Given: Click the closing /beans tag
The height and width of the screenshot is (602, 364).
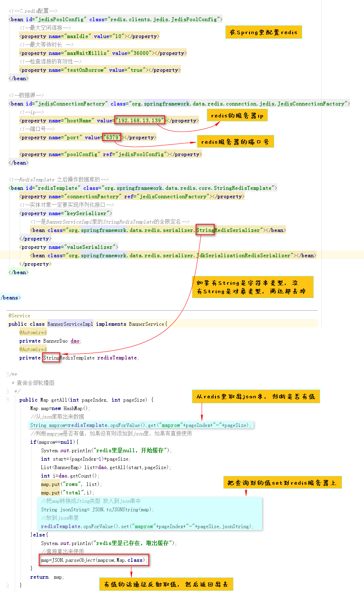Looking at the screenshot, I should click(10, 298).
